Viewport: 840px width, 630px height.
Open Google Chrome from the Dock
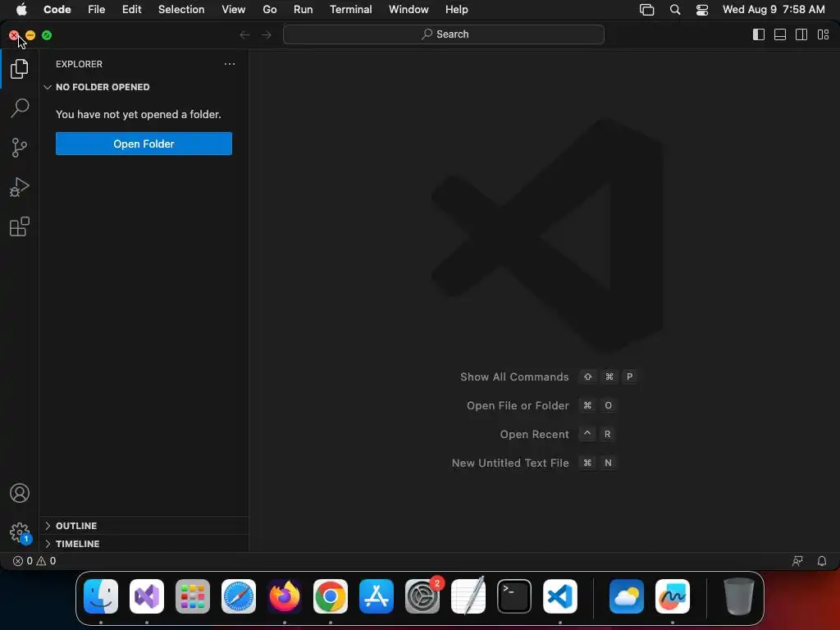tap(331, 596)
